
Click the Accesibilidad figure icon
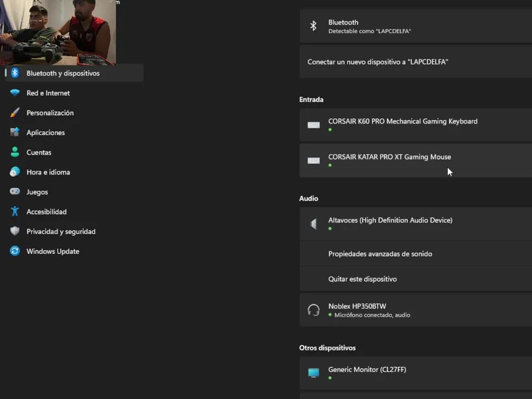coord(15,212)
